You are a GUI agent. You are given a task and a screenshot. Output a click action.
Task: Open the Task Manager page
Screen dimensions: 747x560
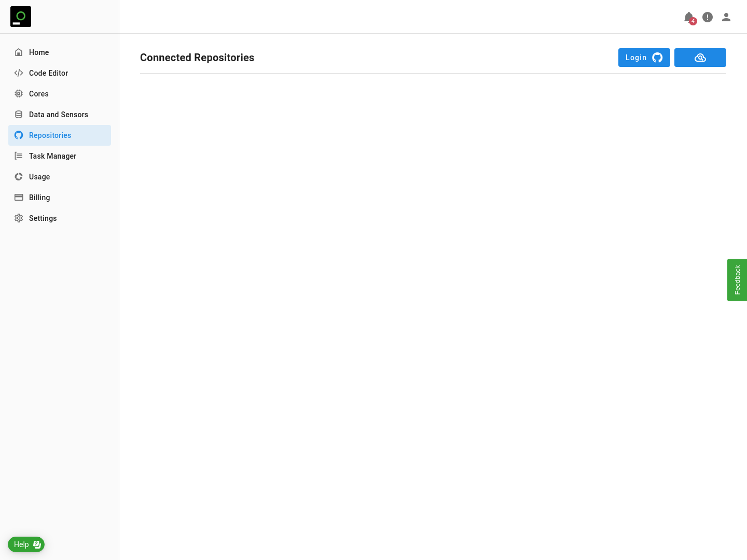pyautogui.click(x=52, y=156)
